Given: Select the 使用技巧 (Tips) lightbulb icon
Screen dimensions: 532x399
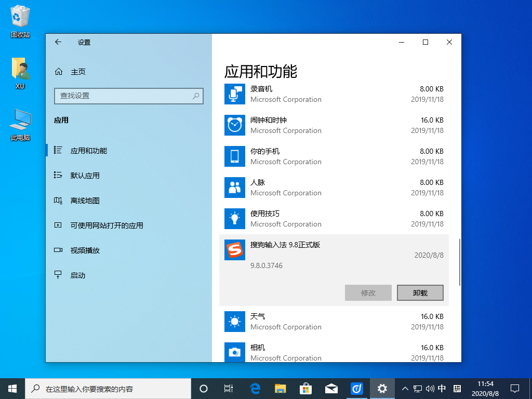Looking at the screenshot, I should 234,219.
